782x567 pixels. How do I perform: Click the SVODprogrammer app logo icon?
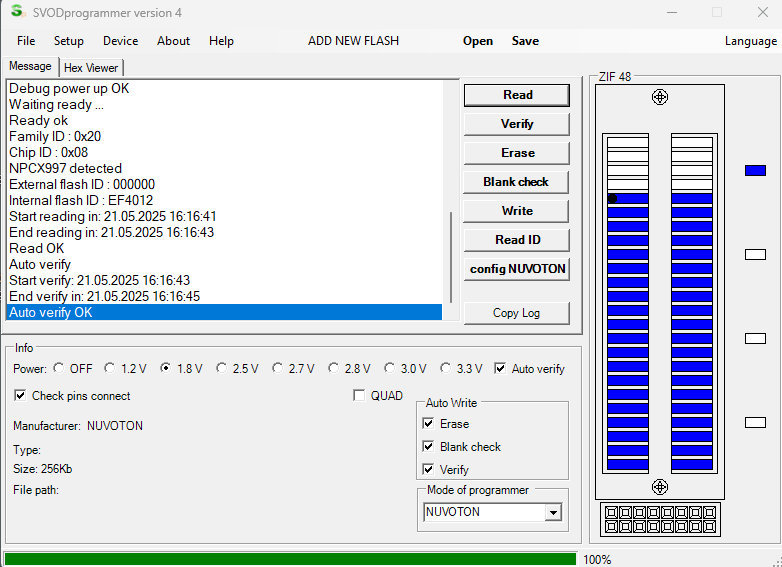[16, 11]
